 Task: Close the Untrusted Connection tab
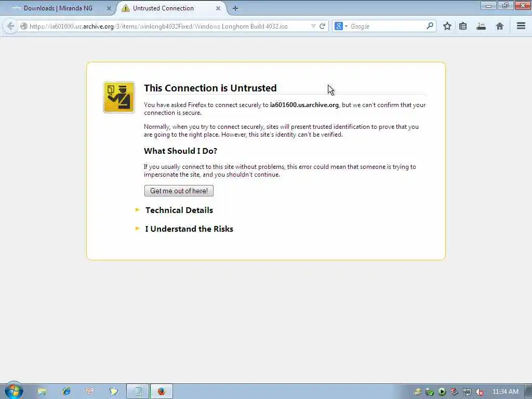[x=218, y=8]
